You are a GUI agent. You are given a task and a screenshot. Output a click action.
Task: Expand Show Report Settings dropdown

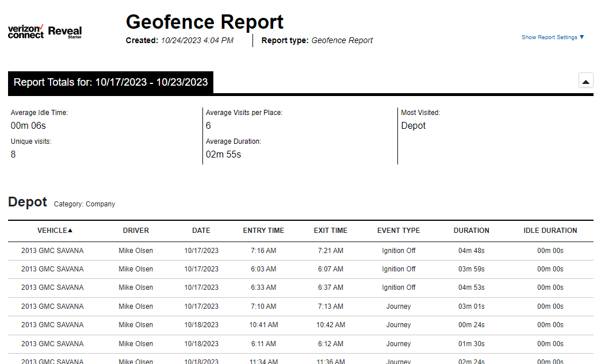552,37
